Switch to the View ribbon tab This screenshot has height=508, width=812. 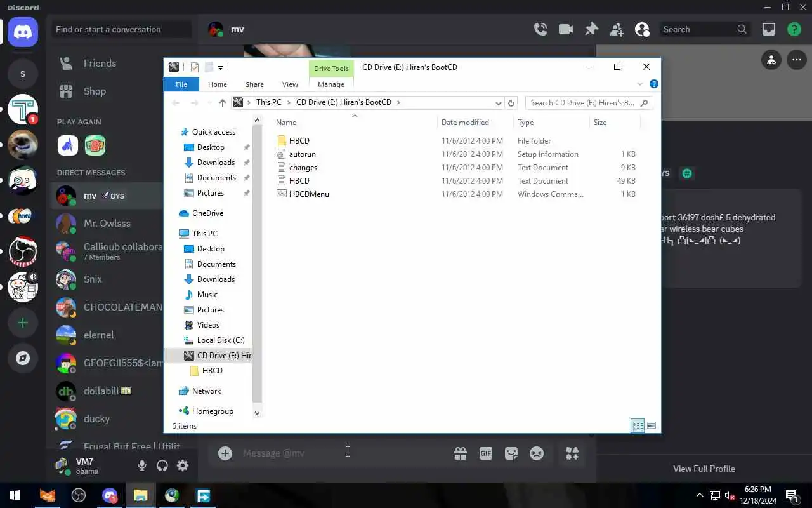click(290, 84)
